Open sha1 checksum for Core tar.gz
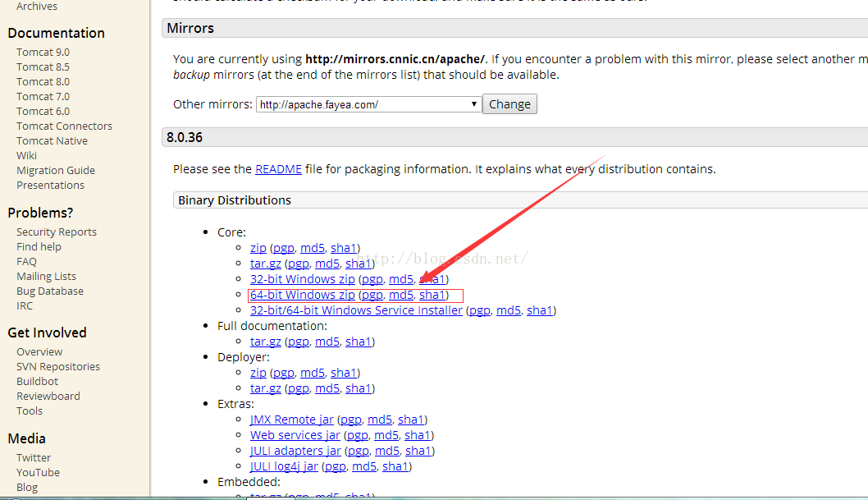This screenshot has height=500, width=868. tap(359, 264)
